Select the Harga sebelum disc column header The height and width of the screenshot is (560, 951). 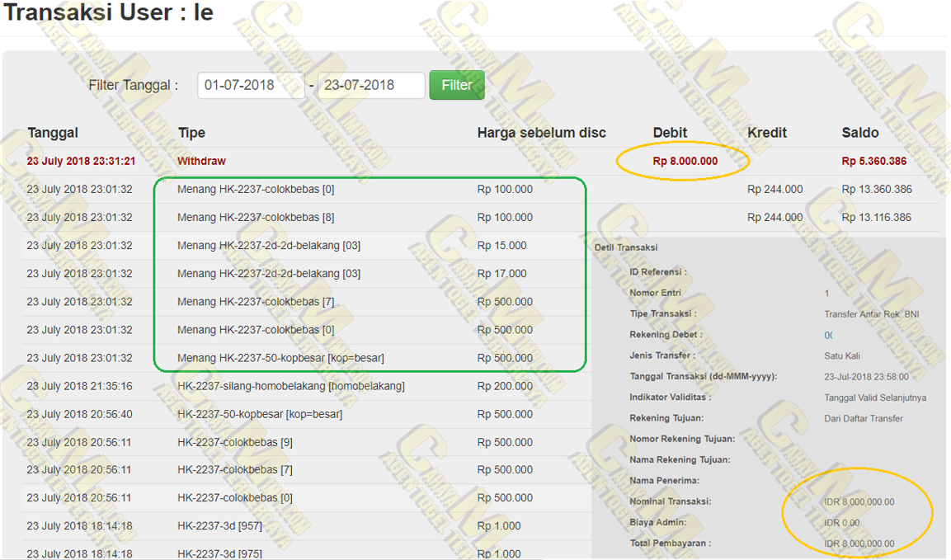point(541,133)
